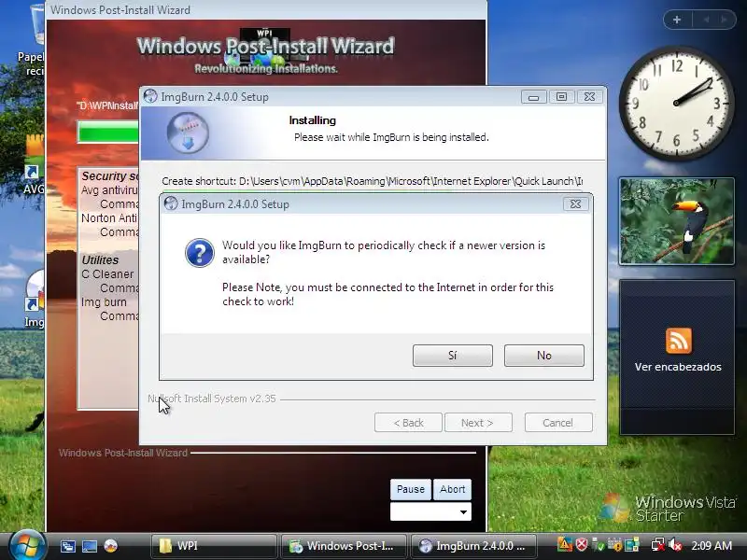The width and height of the screenshot is (747, 560).
Task: Pause the Windows Post-Install Wizard
Action: (411, 489)
